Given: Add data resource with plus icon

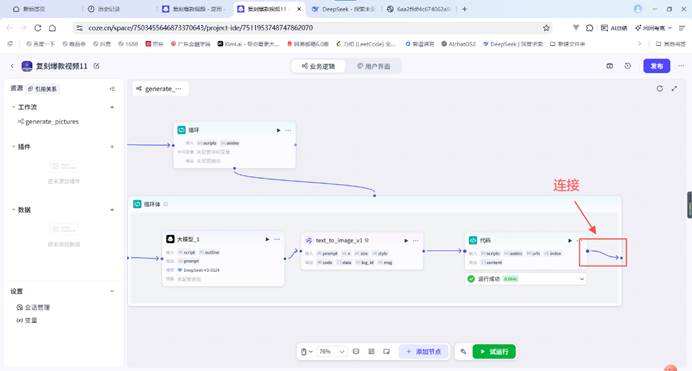Looking at the screenshot, I should pyautogui.click(x=112, y=210).
